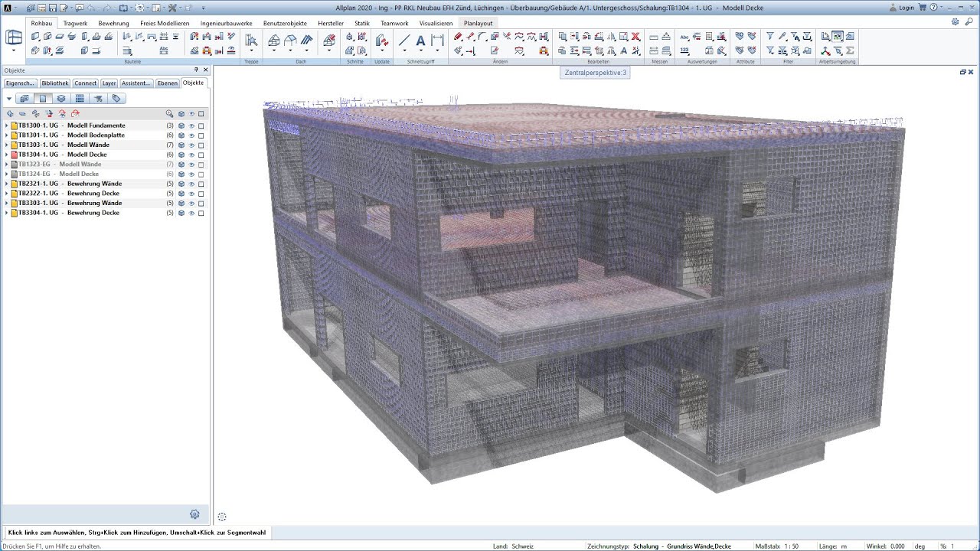Toggle eye visibility for TB2321 Bewehrung Wände
This screenshot has height=551, width=980.
[191, 184]
